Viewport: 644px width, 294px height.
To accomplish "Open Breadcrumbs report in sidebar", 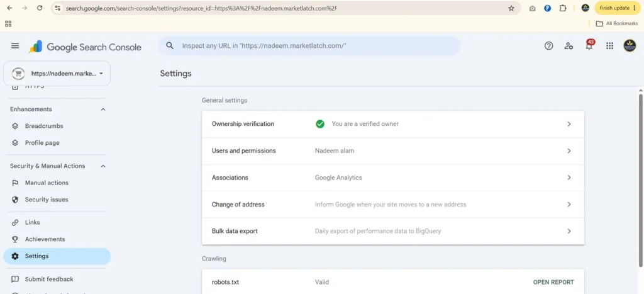I will [44, 127].
